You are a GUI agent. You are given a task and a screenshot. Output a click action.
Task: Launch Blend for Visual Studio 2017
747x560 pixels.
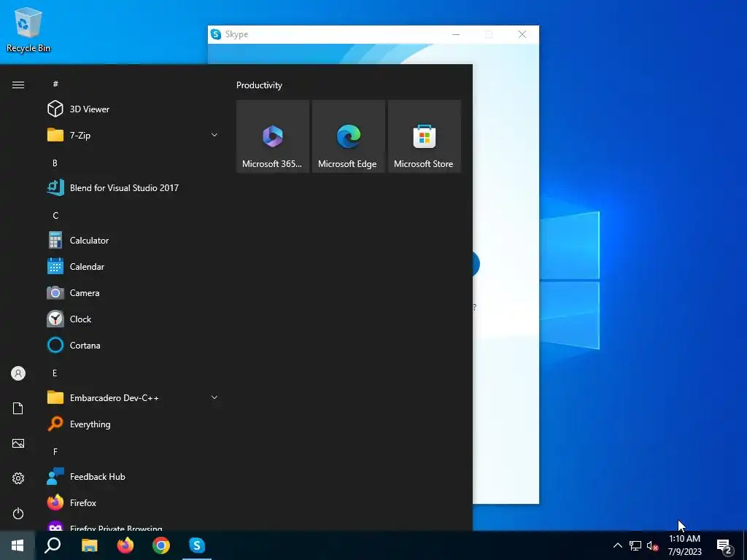tap(133, 187)
